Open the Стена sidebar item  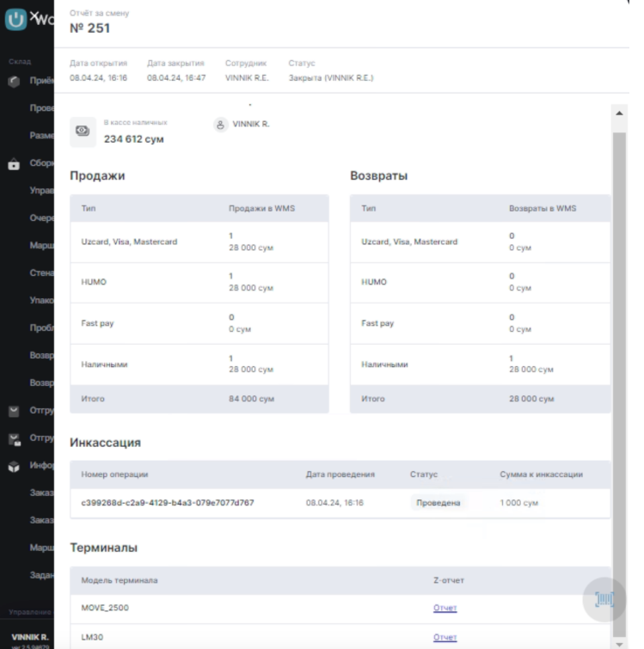tap(41, 272)
